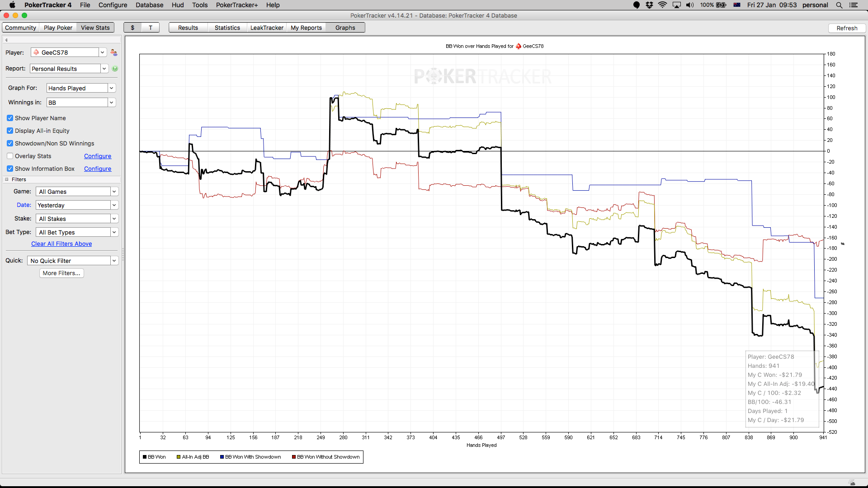This screenshot has height=488, width=868.
Task: Open the LeakTracker tab
Action: (267, 28)
